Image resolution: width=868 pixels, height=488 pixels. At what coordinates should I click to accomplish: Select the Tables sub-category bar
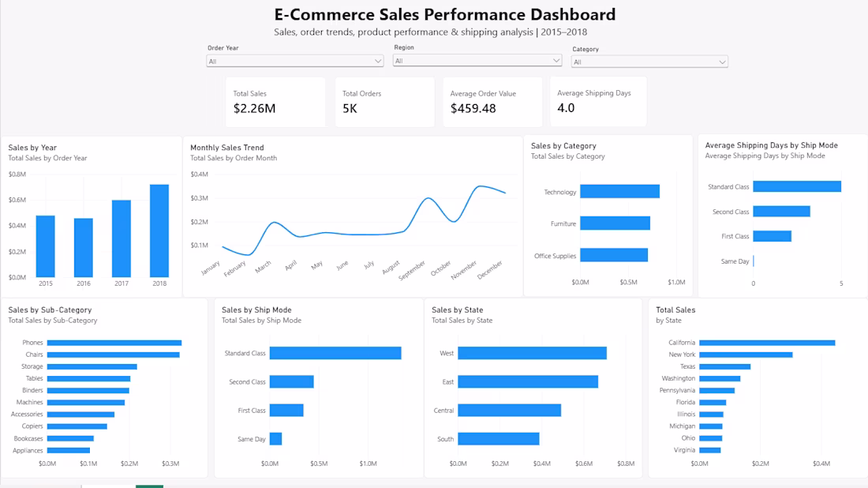coord(88,379)
